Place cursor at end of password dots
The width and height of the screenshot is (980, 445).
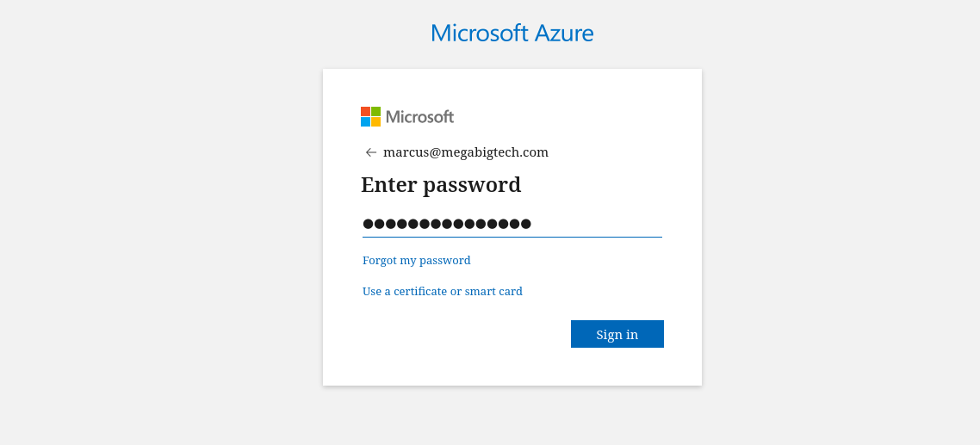532,224
